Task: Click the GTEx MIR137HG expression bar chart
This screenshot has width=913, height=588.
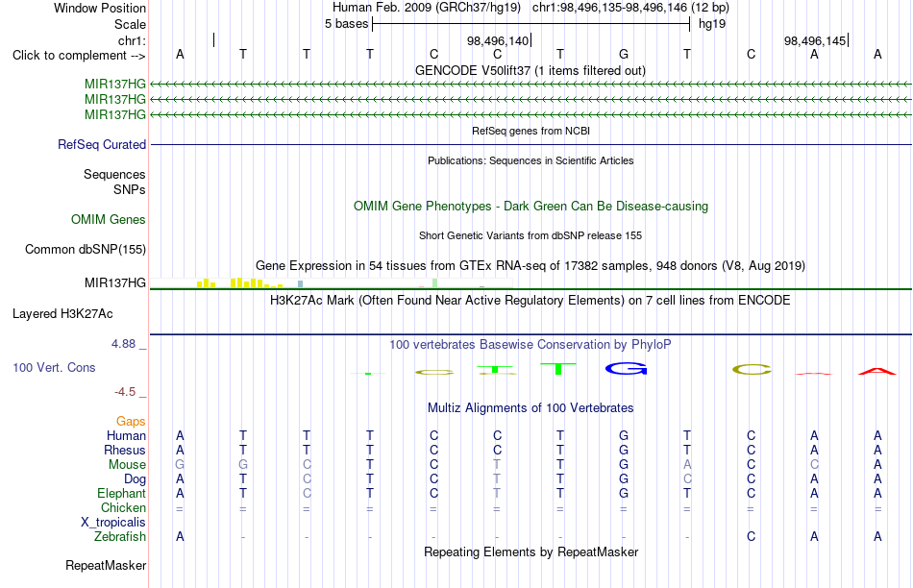Action: pyautogui.click(x=332, y=282)
